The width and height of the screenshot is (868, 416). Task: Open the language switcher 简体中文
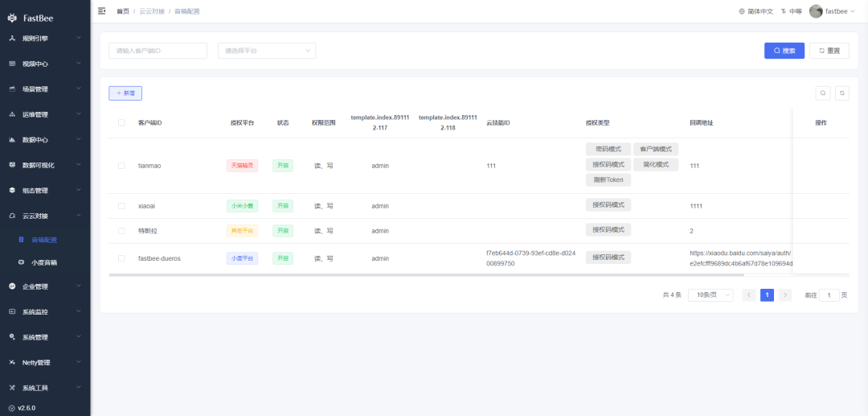pyautogui.click(x=755, y=11)
